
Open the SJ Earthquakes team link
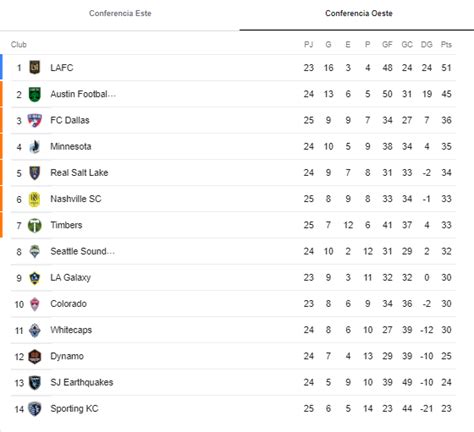[82, 382]
